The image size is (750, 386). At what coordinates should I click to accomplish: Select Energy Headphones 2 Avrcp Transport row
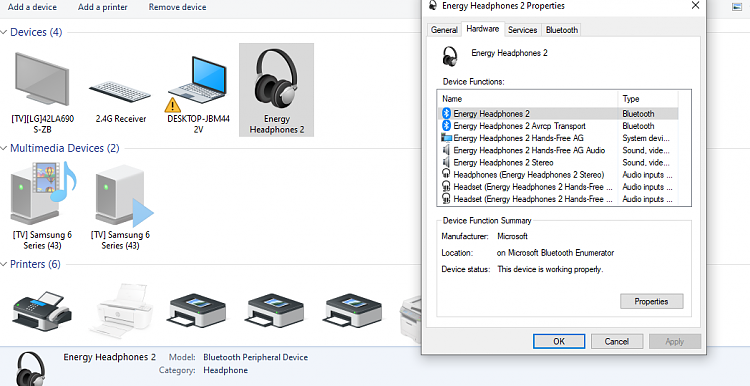click(557, 126)
